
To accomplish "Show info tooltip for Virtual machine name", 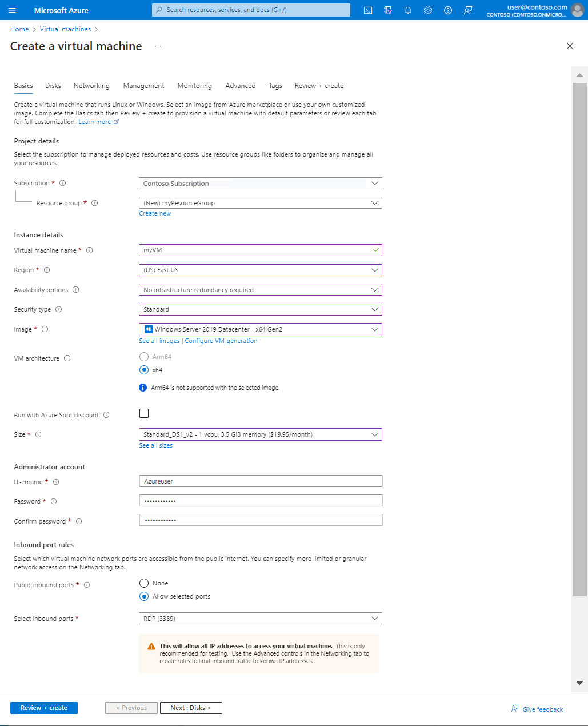I will click(90, 250).
